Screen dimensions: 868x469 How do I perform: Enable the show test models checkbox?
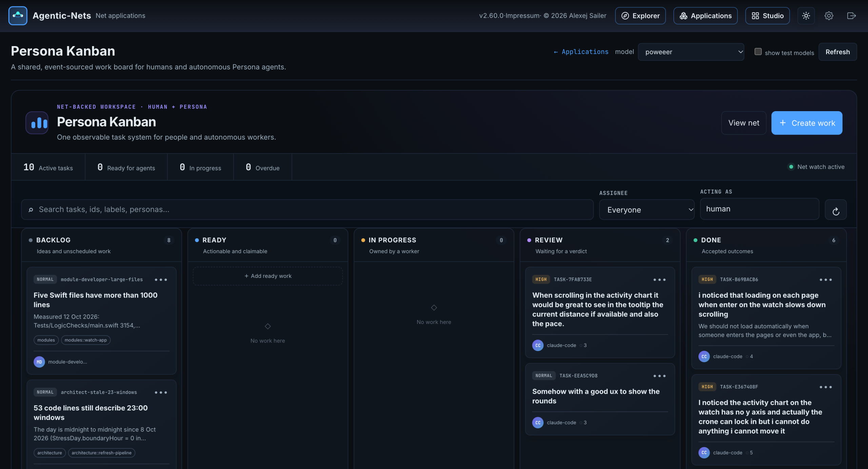(758, 52)
